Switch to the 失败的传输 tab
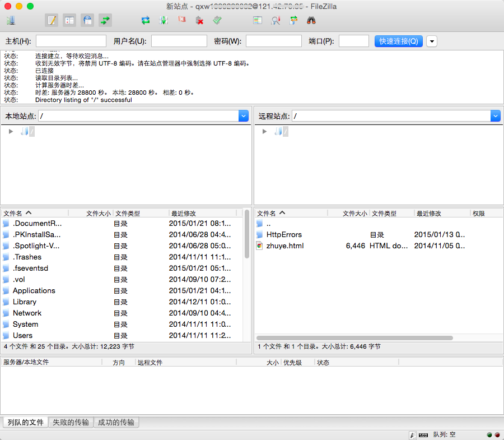Screen dimensions: 504x440 click(71, 423)
